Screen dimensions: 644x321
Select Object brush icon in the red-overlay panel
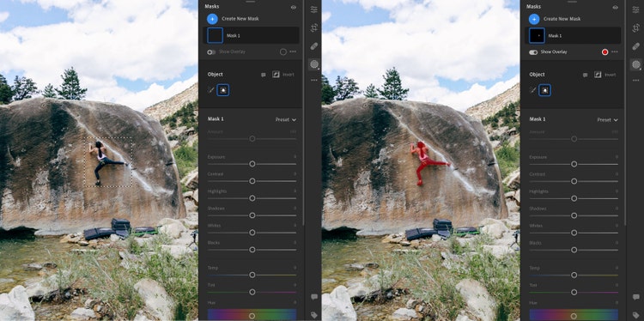click(533, 90)
